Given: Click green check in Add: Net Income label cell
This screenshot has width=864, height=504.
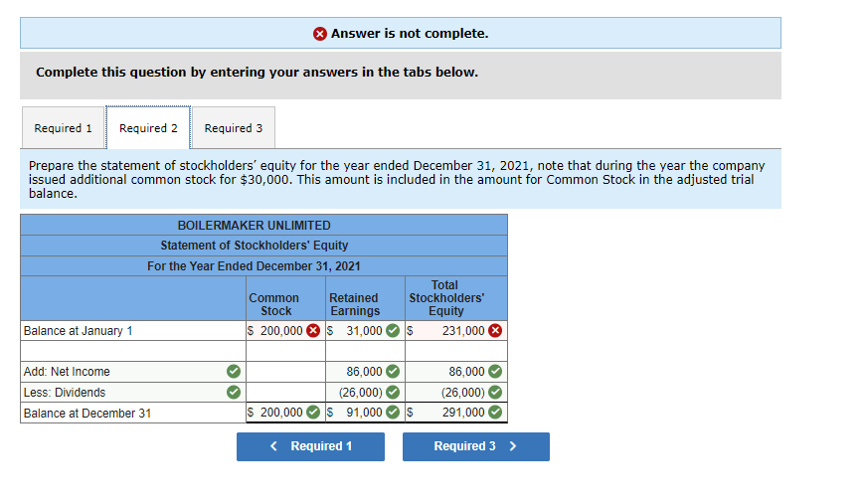Looking at the screenshot, I should click(234, 371).
